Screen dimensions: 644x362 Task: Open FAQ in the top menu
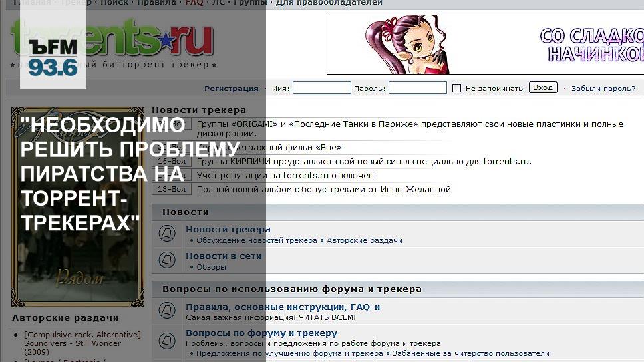tap(194, 3)
